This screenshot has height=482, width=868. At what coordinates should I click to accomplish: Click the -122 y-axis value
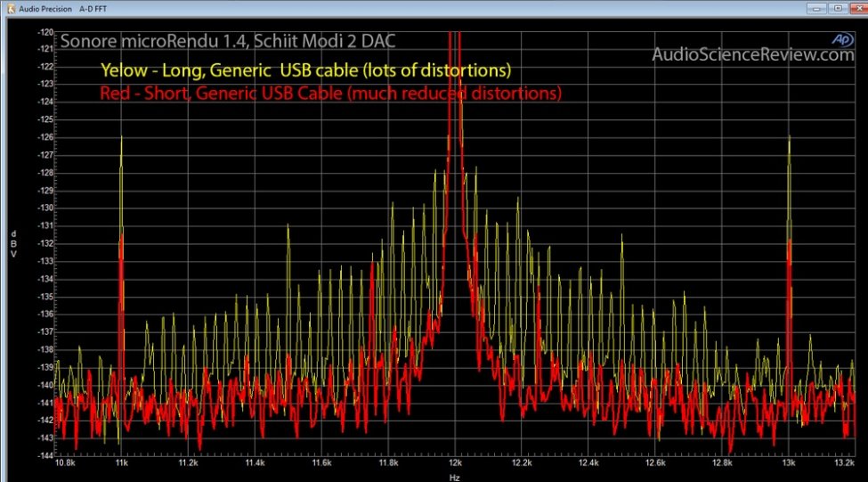45,67
